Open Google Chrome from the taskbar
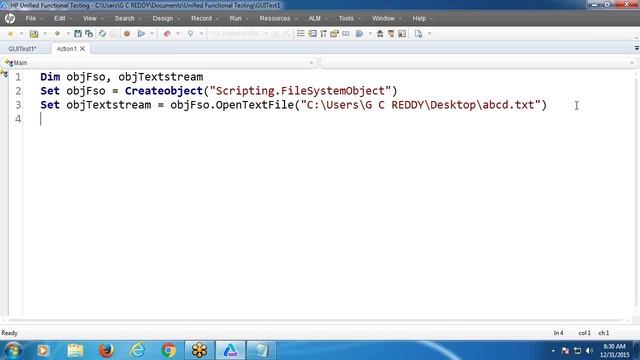The image size is (640, 360). tap(169, 350)
